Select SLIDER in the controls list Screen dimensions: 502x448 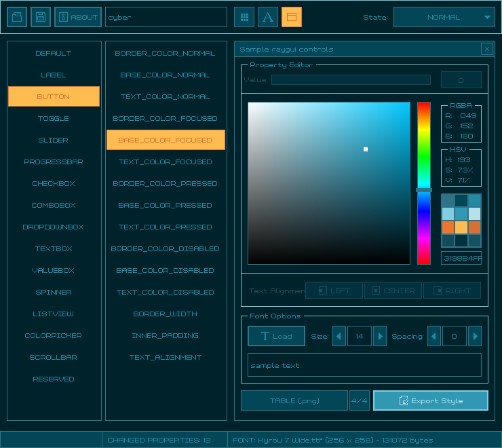click(x=54, y=140)
